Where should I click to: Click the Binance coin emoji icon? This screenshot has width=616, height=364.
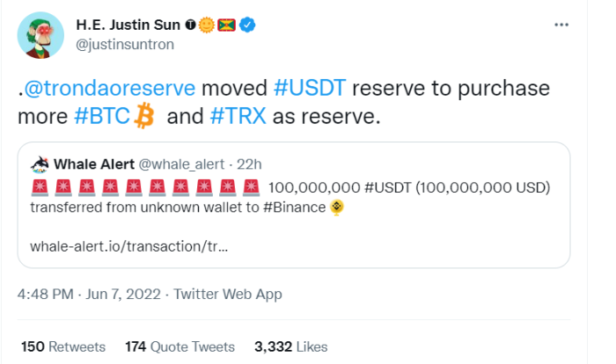point(337,207)
